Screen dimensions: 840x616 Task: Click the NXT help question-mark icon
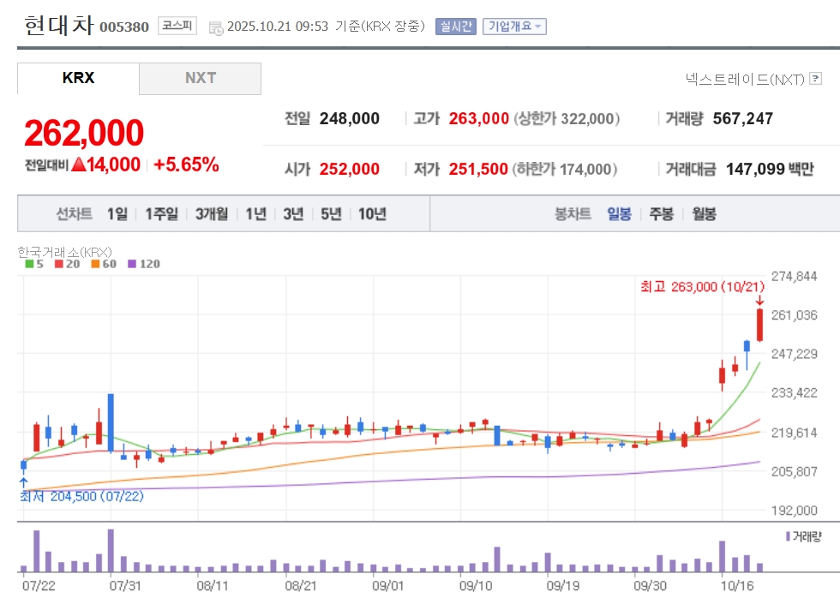[x=815, y=79]
